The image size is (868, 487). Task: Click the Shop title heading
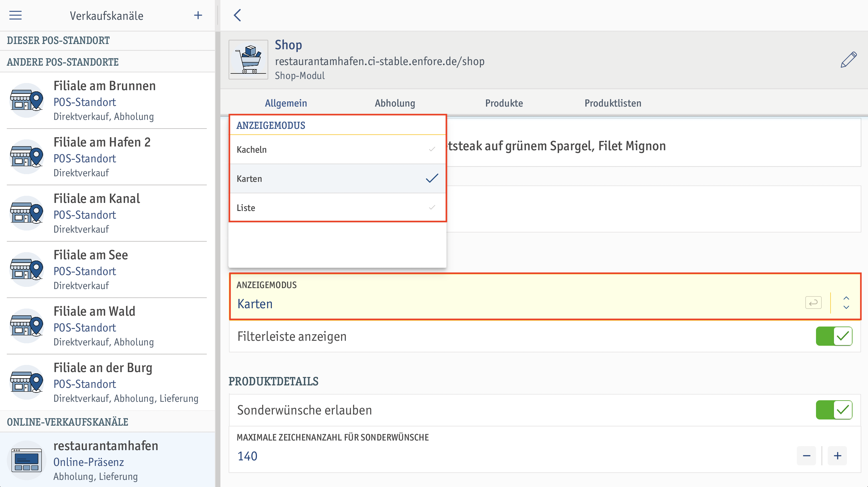coord(288,45)
